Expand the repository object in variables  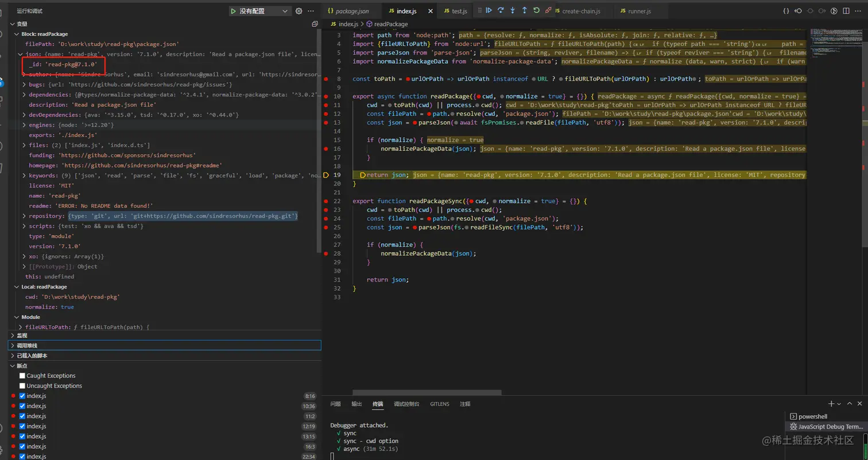pos(24,216)
